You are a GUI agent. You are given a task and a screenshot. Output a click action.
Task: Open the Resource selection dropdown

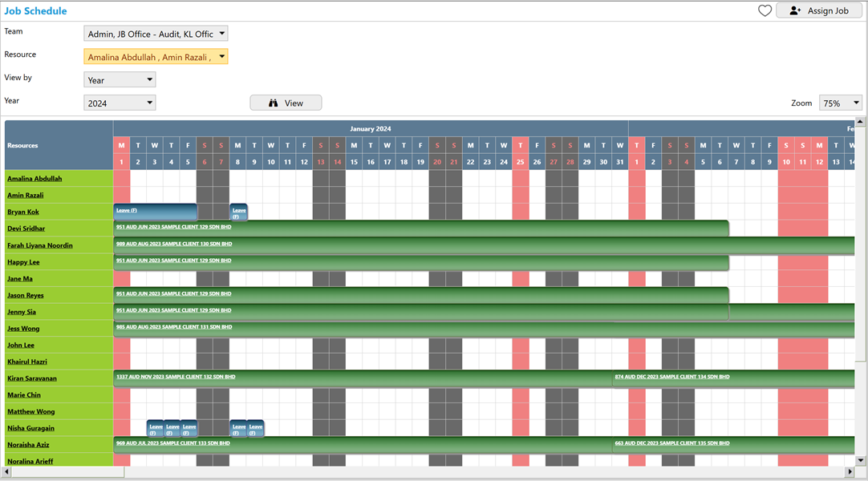pos(223,56)
